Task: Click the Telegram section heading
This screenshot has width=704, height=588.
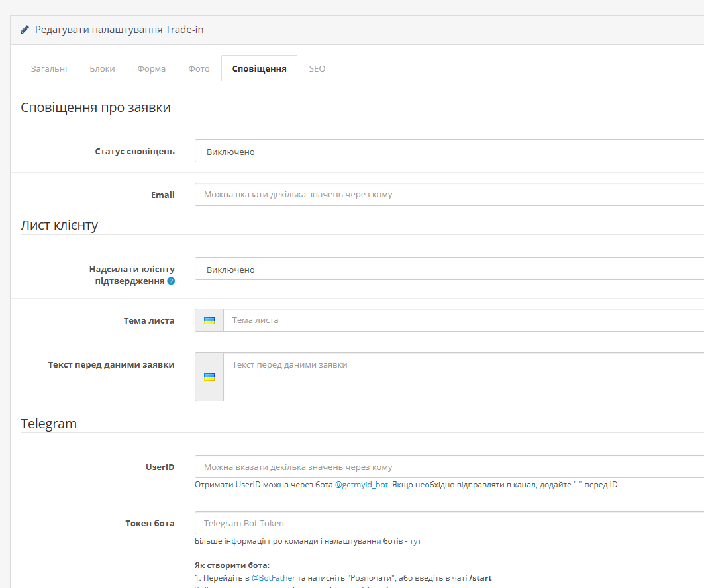Action: (x=48, y=424)
